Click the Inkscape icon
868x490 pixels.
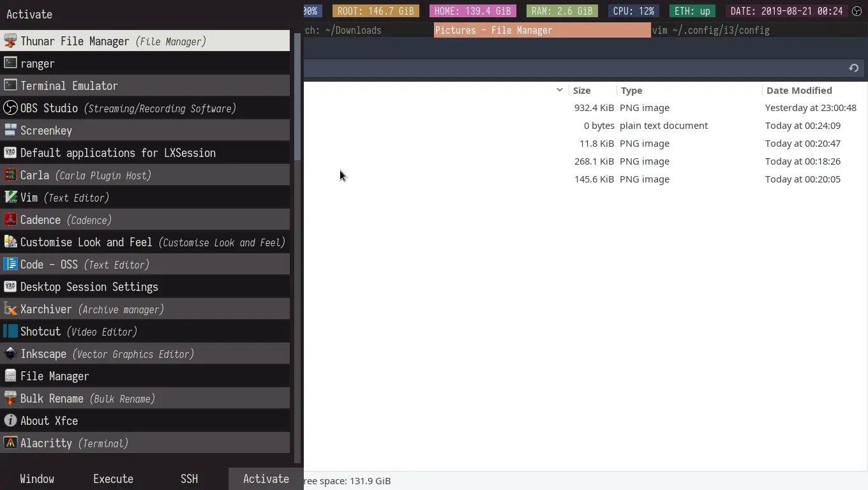10,353
